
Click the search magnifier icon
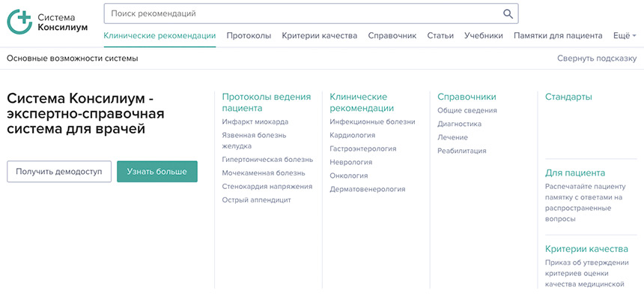click(x=508, y=14)
